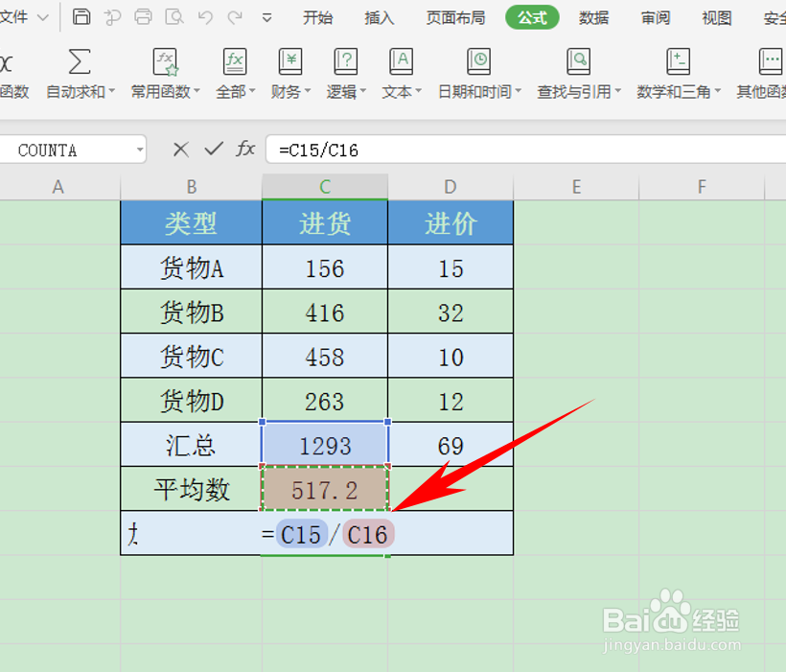Click cell with value 263
Screen dimensions: 786x672
tap(325, 400)
